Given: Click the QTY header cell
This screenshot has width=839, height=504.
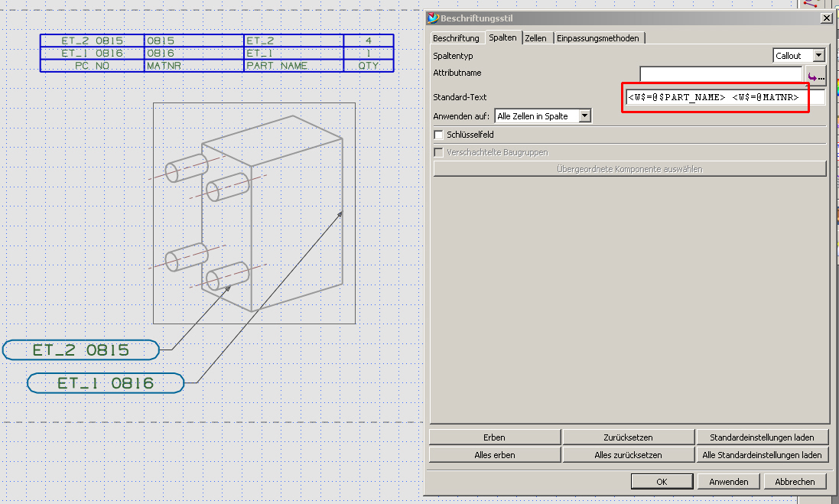Looking at the screenshot, I should (369, 66).
